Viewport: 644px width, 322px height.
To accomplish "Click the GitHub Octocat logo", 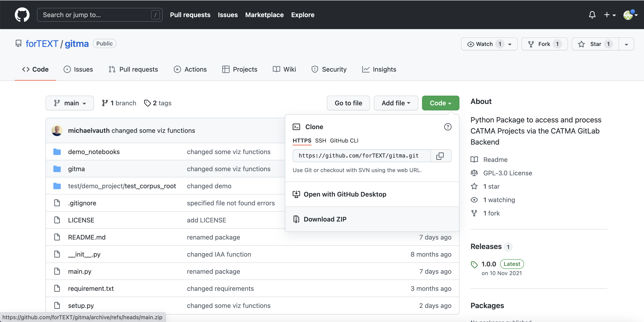I will [22, 15].
